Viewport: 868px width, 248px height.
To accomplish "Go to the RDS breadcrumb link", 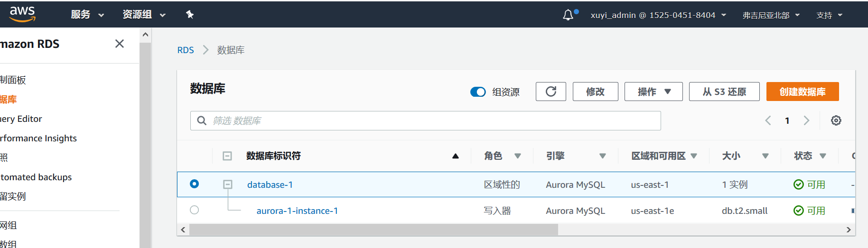I will coord(186,50).
